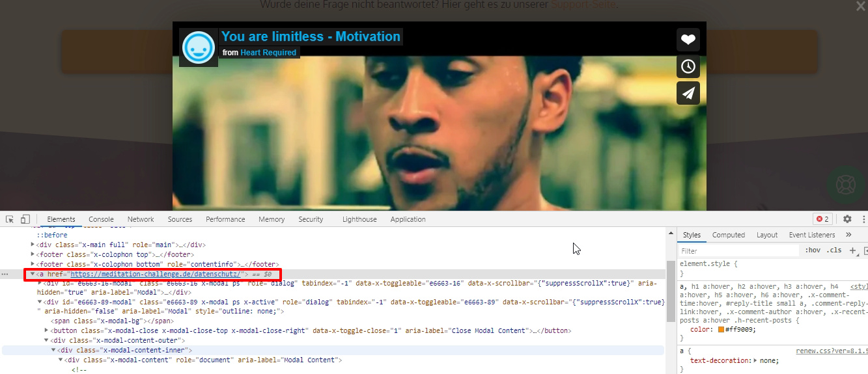
Task: Open the Sources tab
Action: [x=180, y=219]
